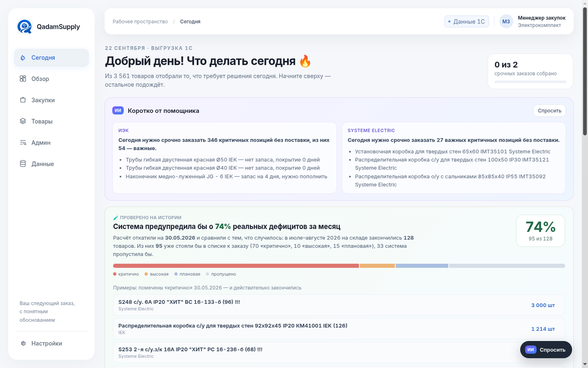
Task: Click the blue плановая bar segment
Action: tap(422, 266)
